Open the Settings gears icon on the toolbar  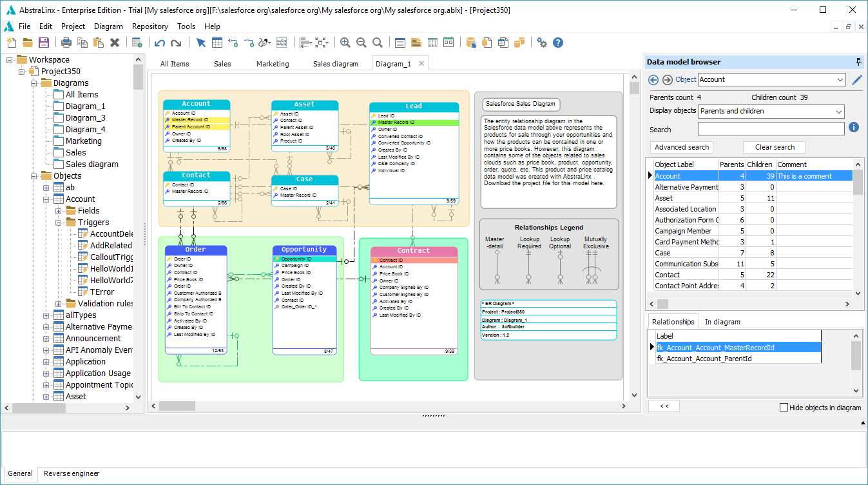tap(541, 42)
